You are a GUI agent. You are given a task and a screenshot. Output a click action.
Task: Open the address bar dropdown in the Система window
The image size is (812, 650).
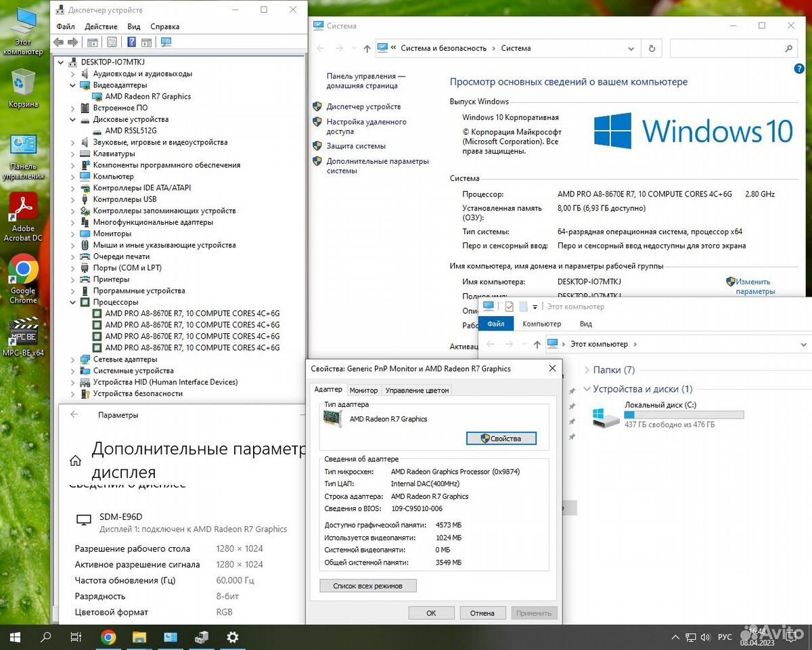631,49
